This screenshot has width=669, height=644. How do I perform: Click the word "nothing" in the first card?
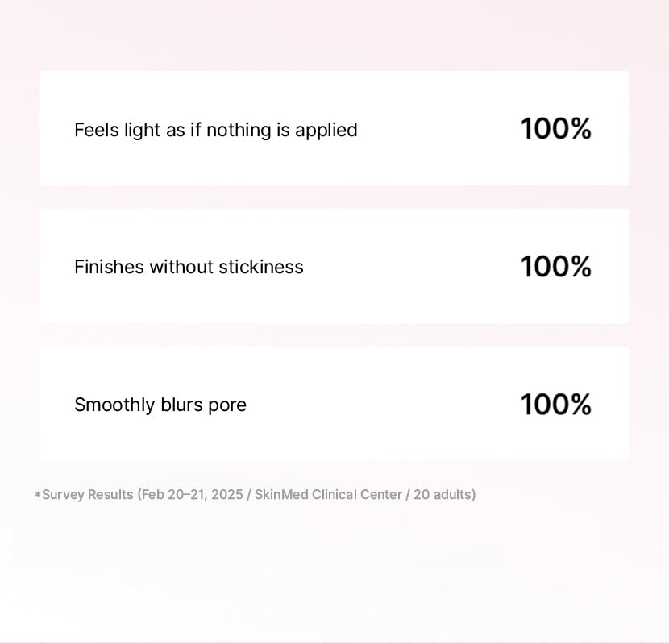tap(239, 130)
